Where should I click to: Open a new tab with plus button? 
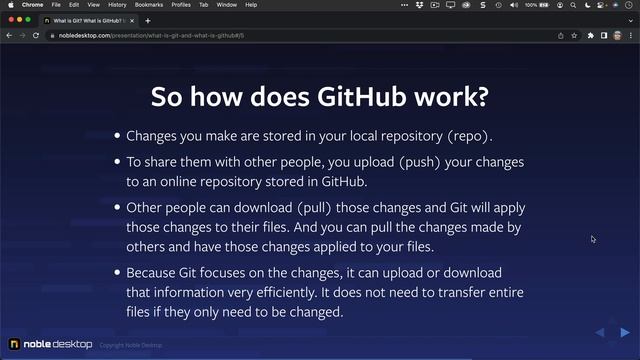[x=148, y=21]
